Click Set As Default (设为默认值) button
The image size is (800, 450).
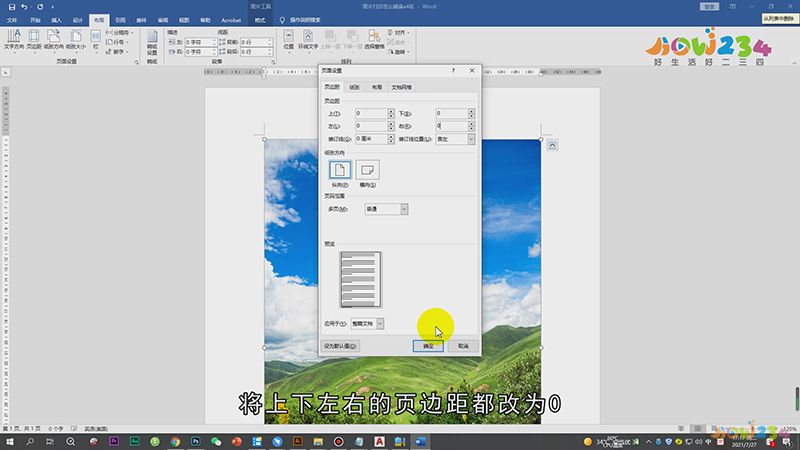340,346
